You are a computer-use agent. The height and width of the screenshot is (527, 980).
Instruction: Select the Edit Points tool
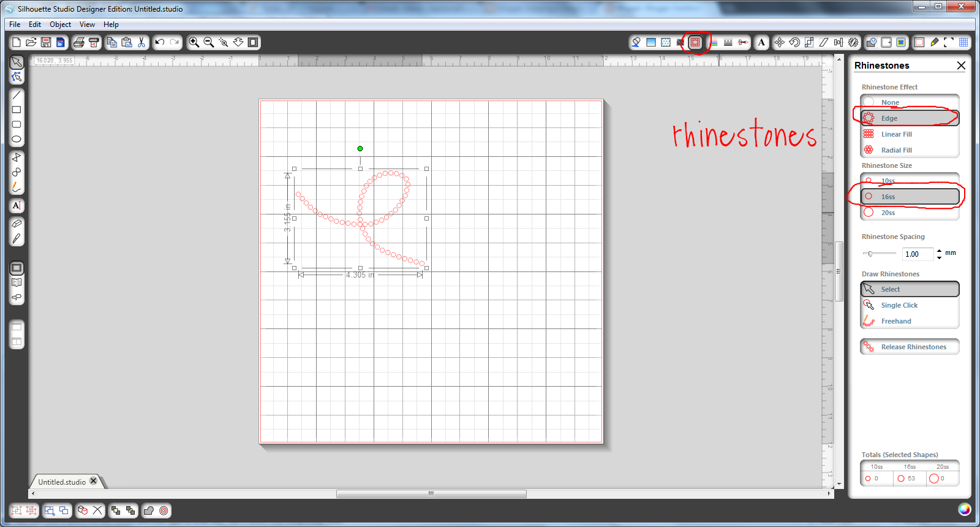pos(17,77)
